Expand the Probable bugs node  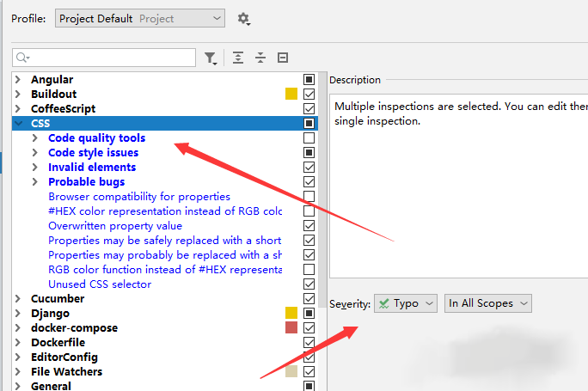click(35, 182)
